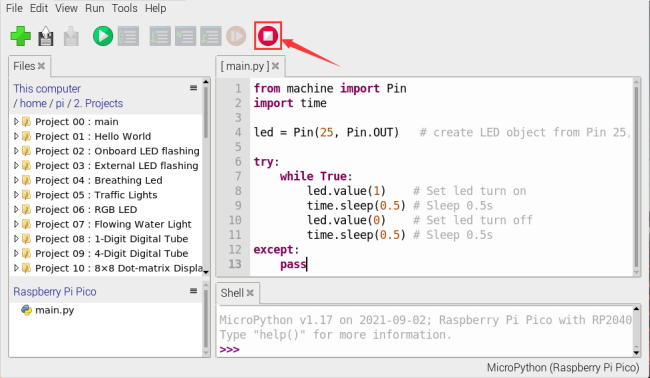
Task: Click the Step out debug icon
Action: tap(211, 36)
